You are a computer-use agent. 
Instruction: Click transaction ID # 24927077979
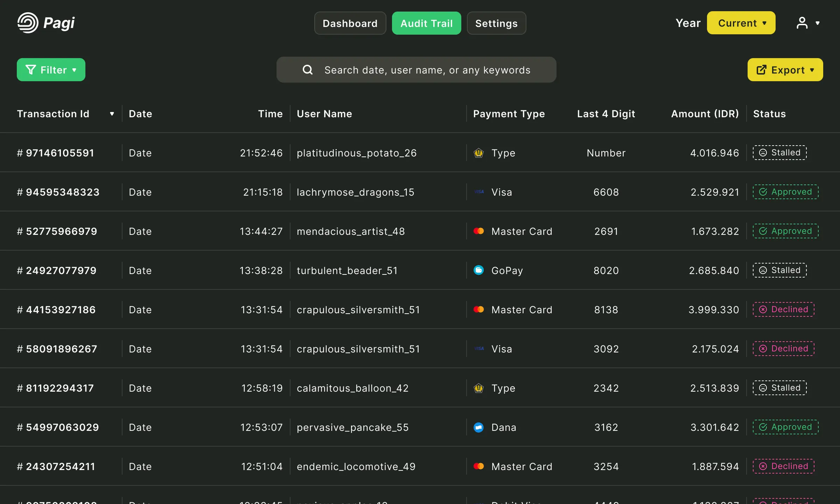[x=57, y=271]
